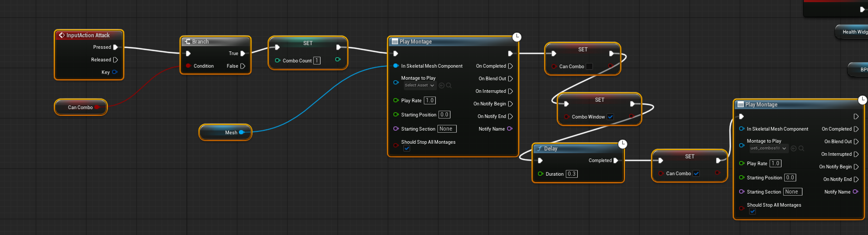Image resolution: width=868 pixels, height=235 pixels.
Task: Click Starting Position field on first Play Montage
Action: point(444,115)
